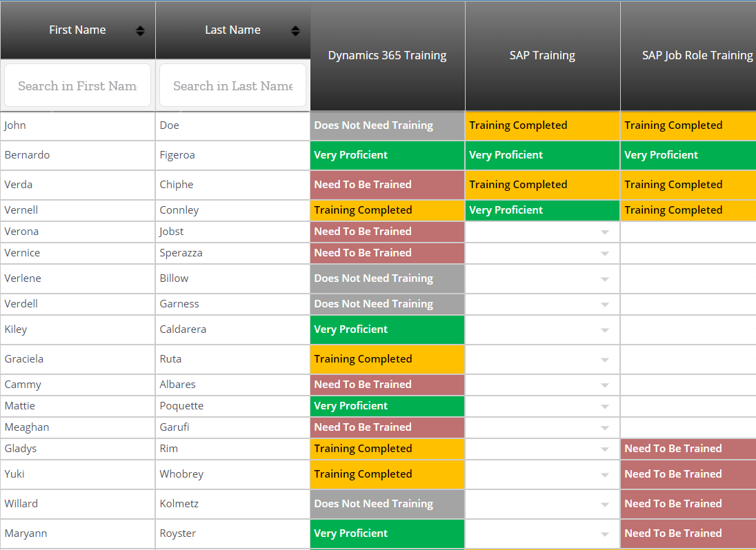Select John Doe's Dynamics 365 'Does Not Need Training' cell
Viewport: 756px width, 550px height.
pos(387,125)
